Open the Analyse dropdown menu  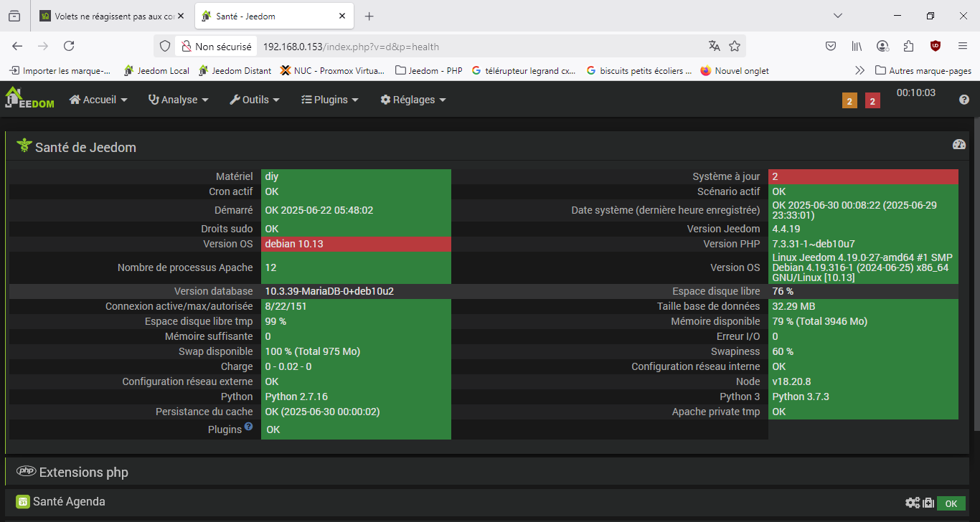(x=179, y=100)
